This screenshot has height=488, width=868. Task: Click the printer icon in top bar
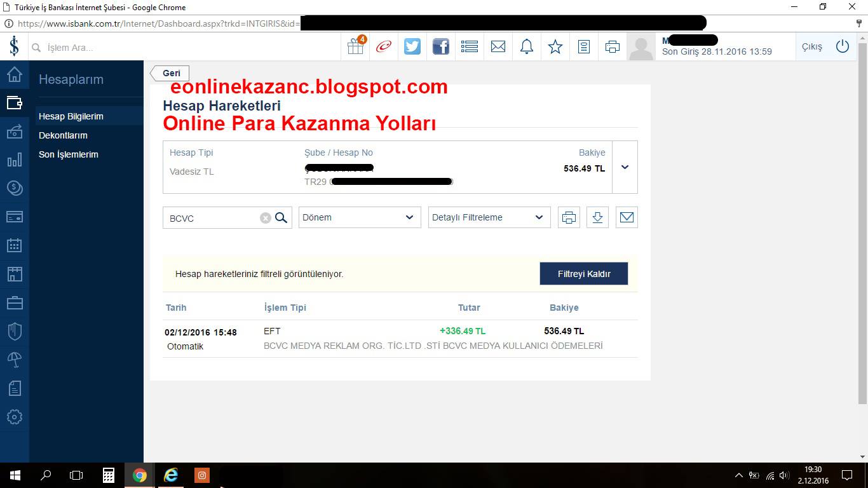(613, 46)
